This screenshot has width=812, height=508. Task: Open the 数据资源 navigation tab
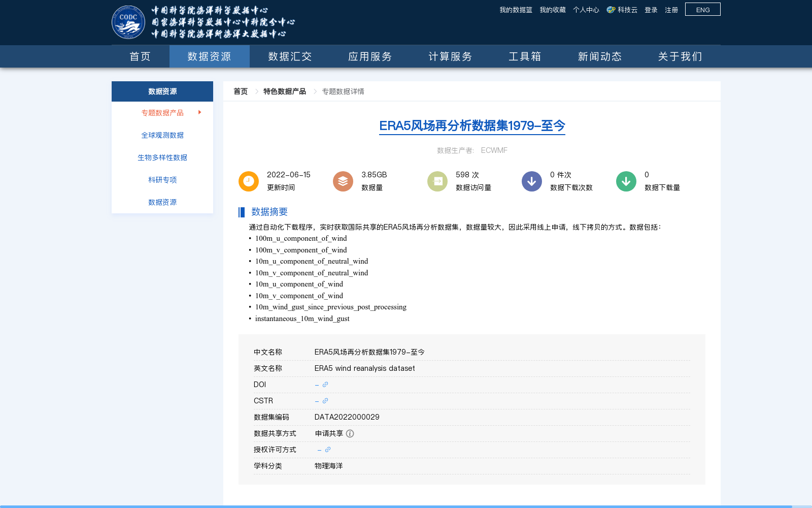[x=210, y=56]
